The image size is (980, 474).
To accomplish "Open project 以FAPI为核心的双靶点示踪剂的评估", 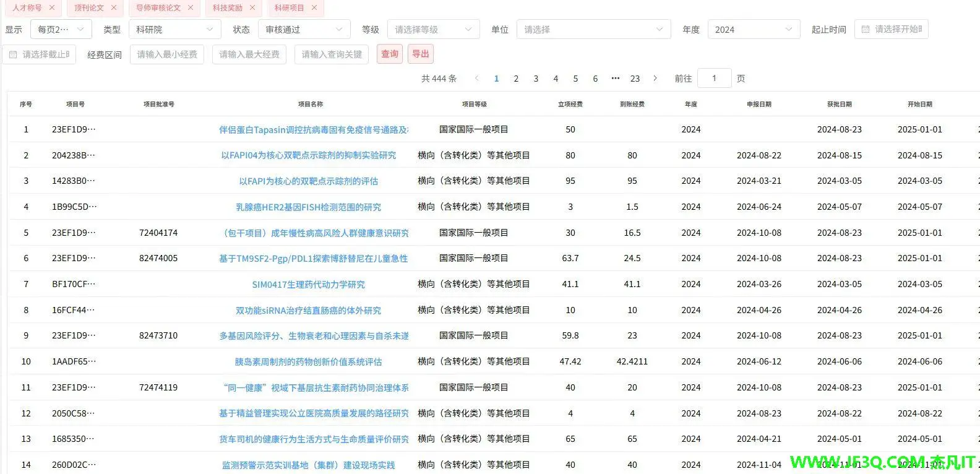I will point(308,181).
